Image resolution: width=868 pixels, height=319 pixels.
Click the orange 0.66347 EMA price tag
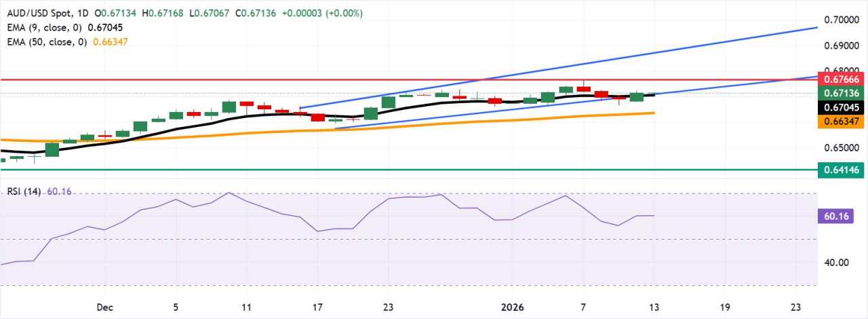pos(841,121)
